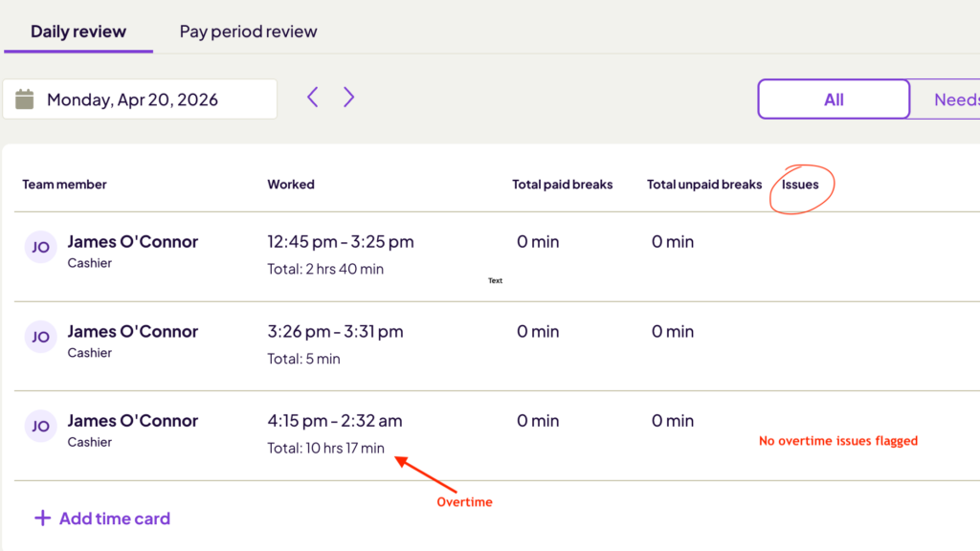Click James O'Connor's name in the 3:26 pm row
The width and height of the screenshot is (980, 551).
pyautogui.click(x=132, y=331)
